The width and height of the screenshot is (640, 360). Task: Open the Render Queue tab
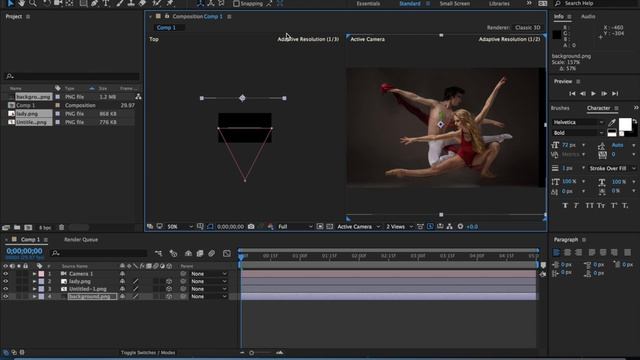coord(81,240)
